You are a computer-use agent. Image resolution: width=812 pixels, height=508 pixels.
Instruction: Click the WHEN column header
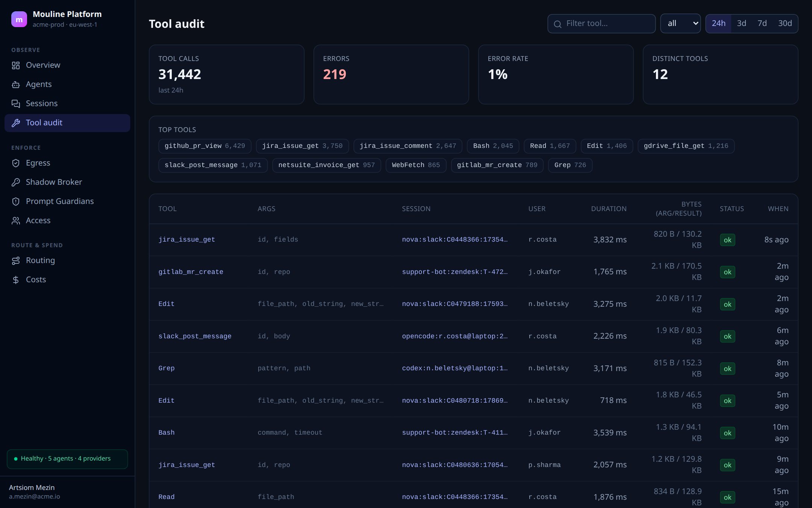778,209
